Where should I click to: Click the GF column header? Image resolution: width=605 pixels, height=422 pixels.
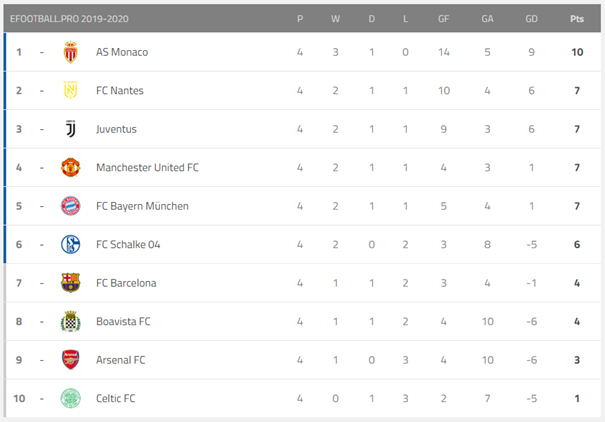(x=442, y=19)
